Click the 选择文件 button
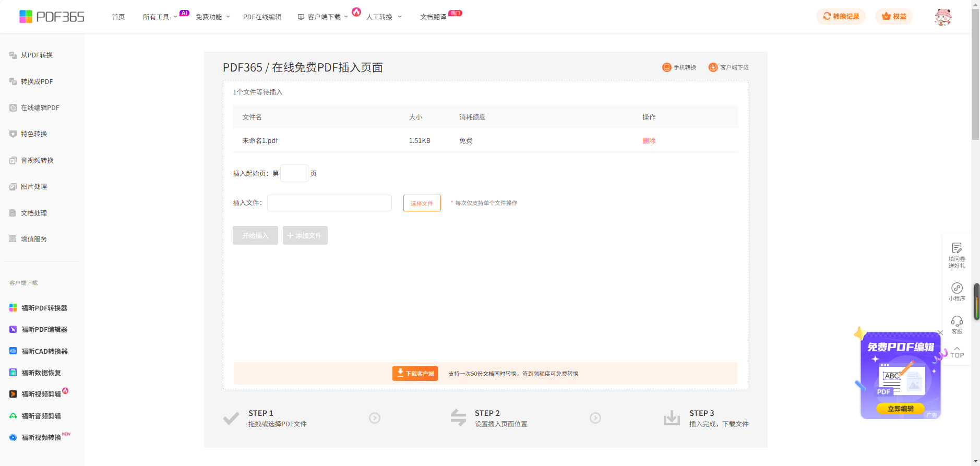Image resolution: width=980 pixels, height=466 pixels. 422,203
